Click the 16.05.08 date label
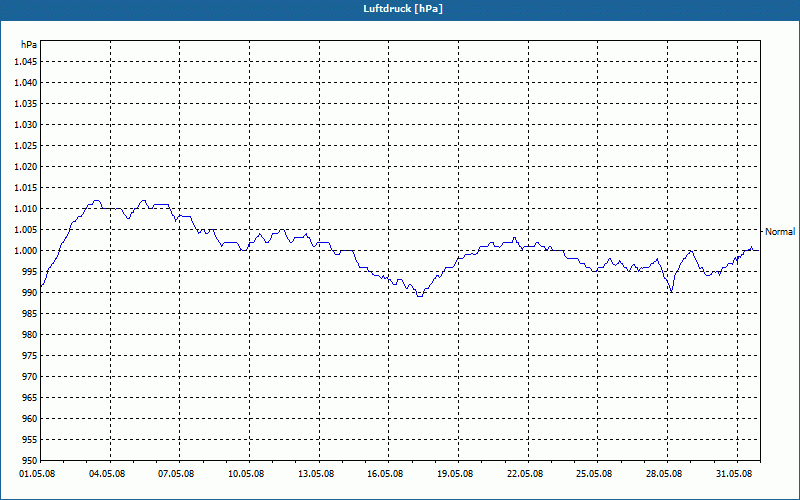 [x=385, y=473]
